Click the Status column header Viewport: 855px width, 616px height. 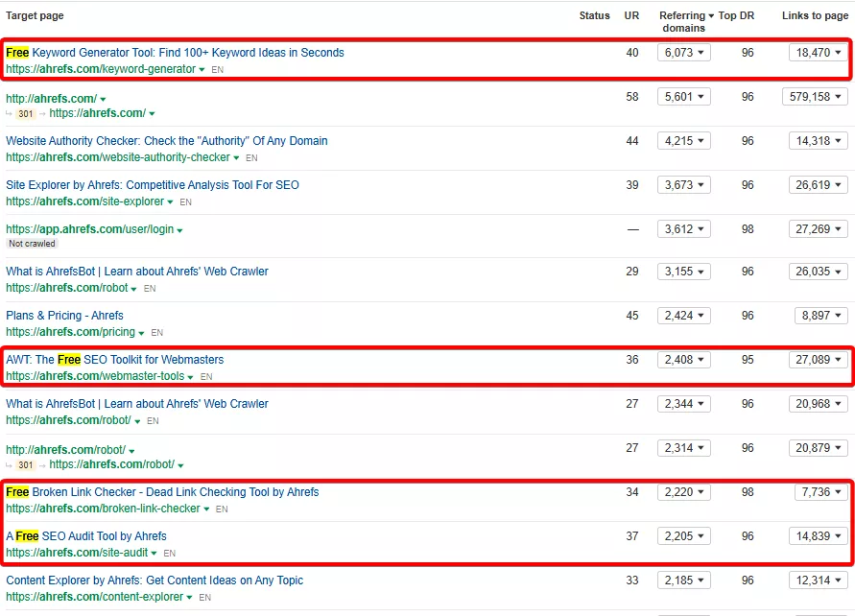pos(594,15)
